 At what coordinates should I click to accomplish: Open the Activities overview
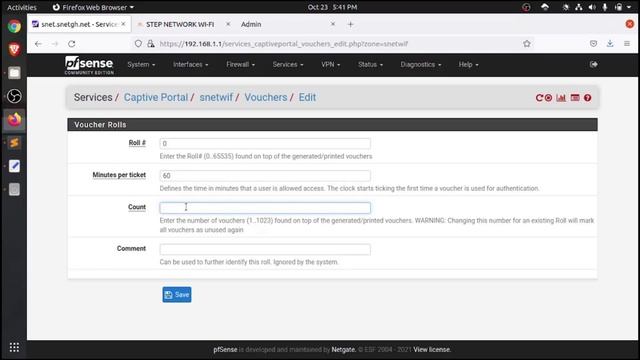pos(22,7)
